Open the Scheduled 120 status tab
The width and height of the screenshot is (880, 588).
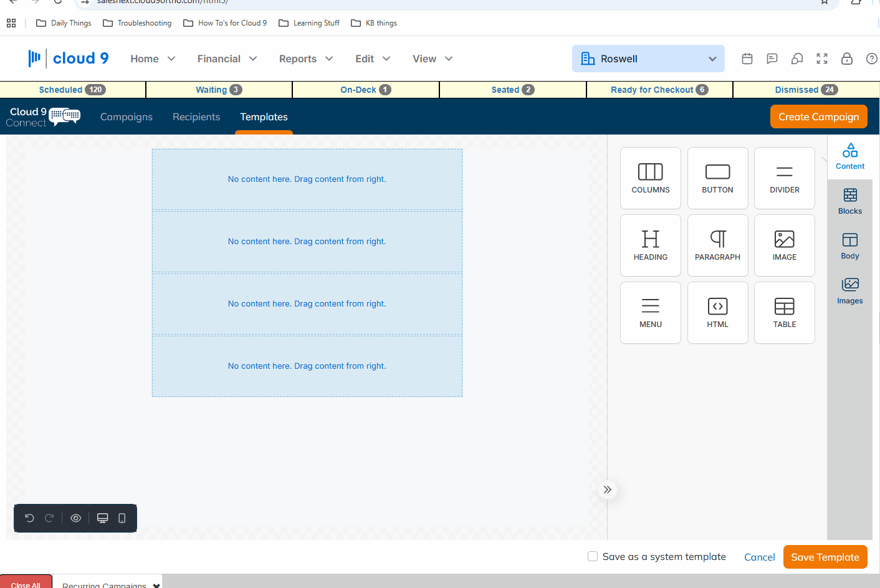pos(73,90)
